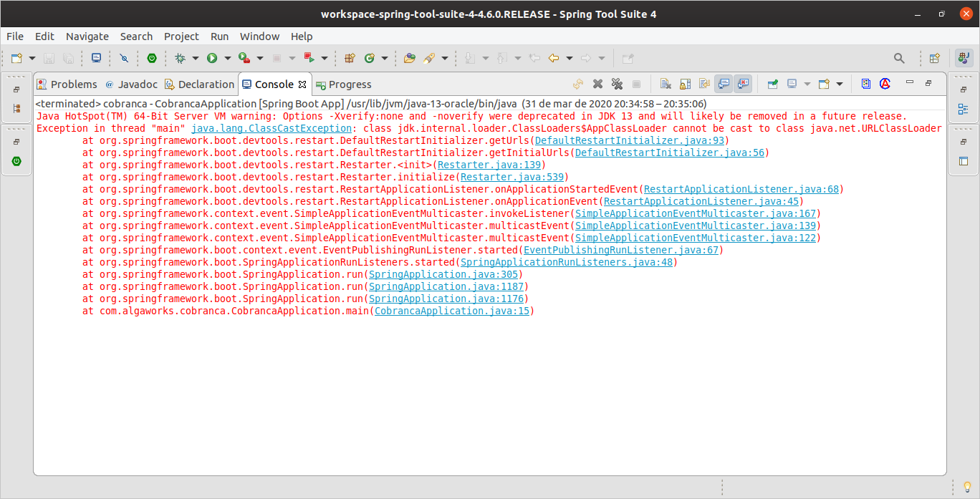Switch to the Javadoc tab
Screen dimensions: 980x499
[131, 84]
